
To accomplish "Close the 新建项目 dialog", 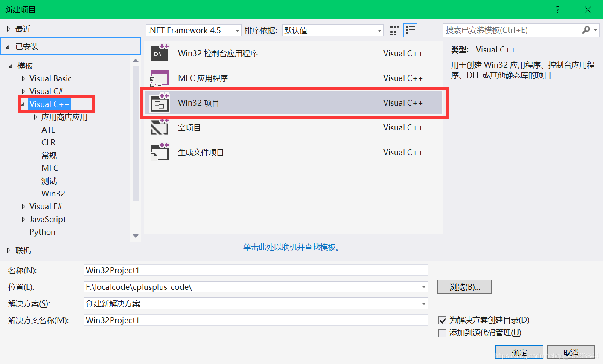I will pos(588,9).
